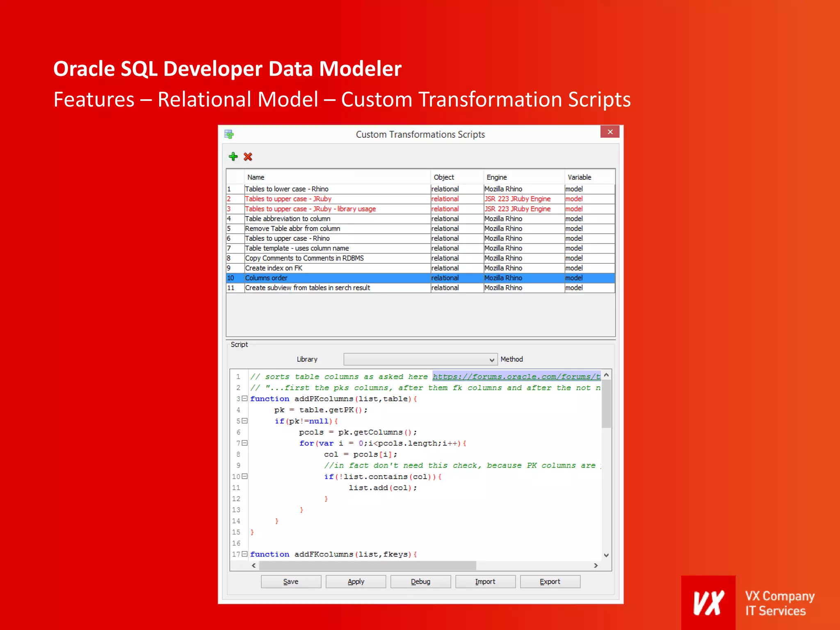840x630 pixels.
Task: Select the highlighted 'Columns order' row
Action: pos(420,278)
